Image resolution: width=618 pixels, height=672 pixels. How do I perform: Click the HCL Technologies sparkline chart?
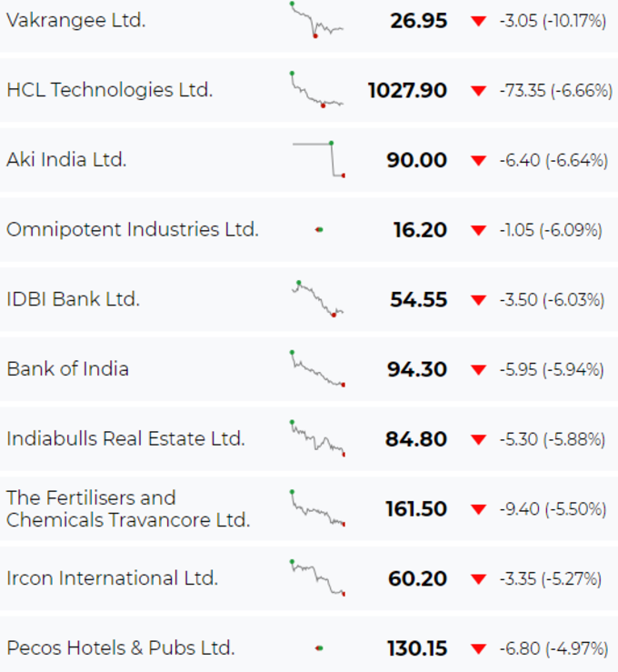317,90
